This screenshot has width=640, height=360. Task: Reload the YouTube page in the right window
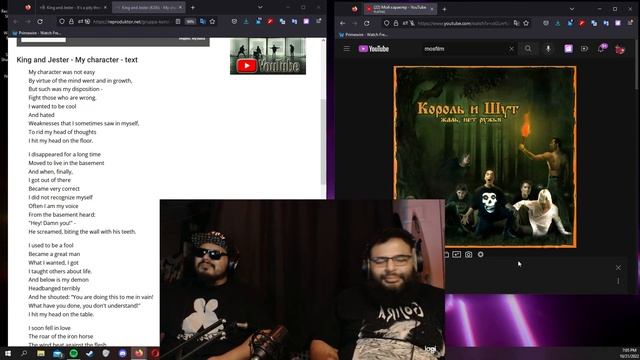367,23
